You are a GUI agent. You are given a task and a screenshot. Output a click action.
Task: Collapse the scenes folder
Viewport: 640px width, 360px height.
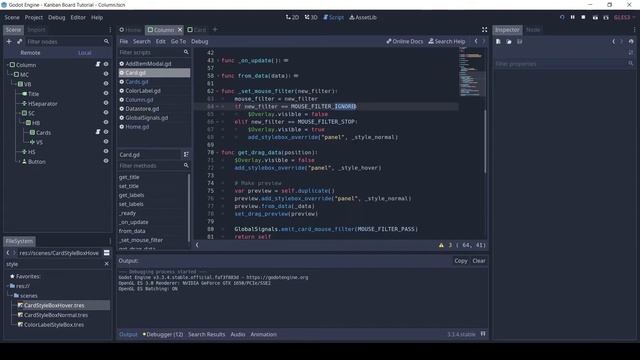tap(12, 296)
